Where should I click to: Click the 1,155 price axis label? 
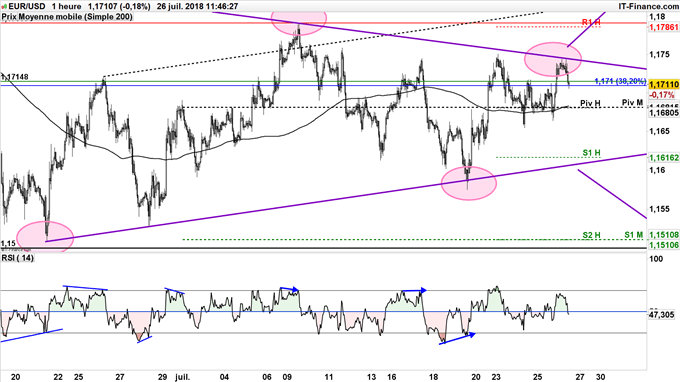pos(660,209)
